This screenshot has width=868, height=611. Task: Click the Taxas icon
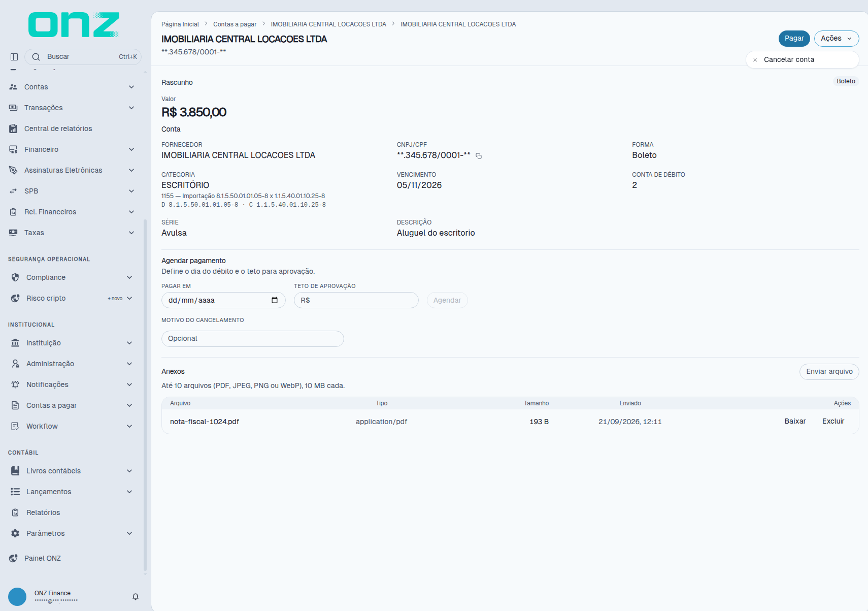[x=13, y=233]
